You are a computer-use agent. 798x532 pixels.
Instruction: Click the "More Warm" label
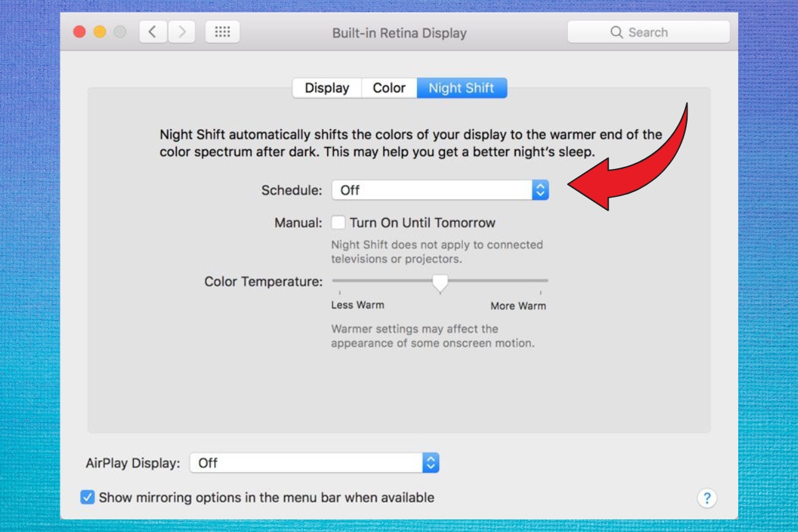(x=518, y=306)
